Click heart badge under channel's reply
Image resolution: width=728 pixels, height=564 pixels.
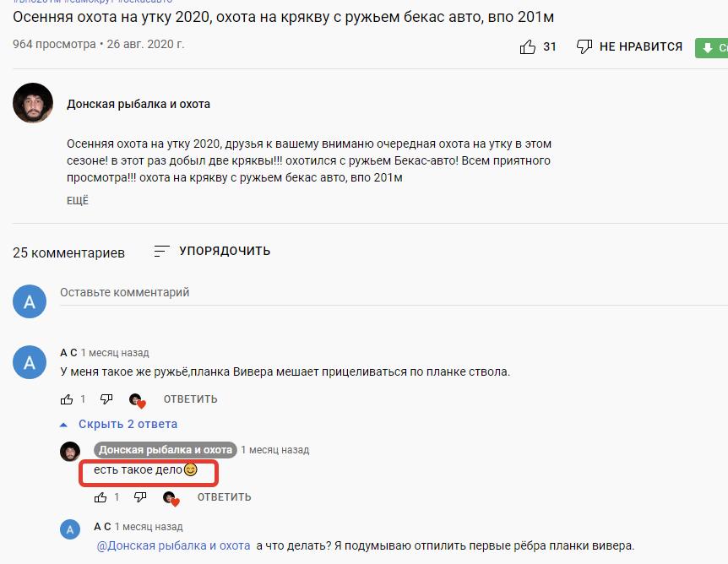tap(171, 498)
